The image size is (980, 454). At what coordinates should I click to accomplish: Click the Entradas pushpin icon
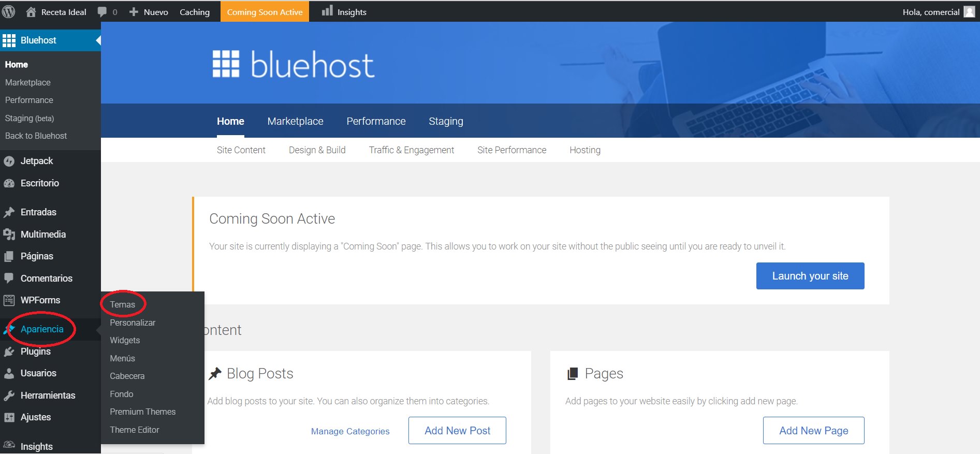point(9,212)
